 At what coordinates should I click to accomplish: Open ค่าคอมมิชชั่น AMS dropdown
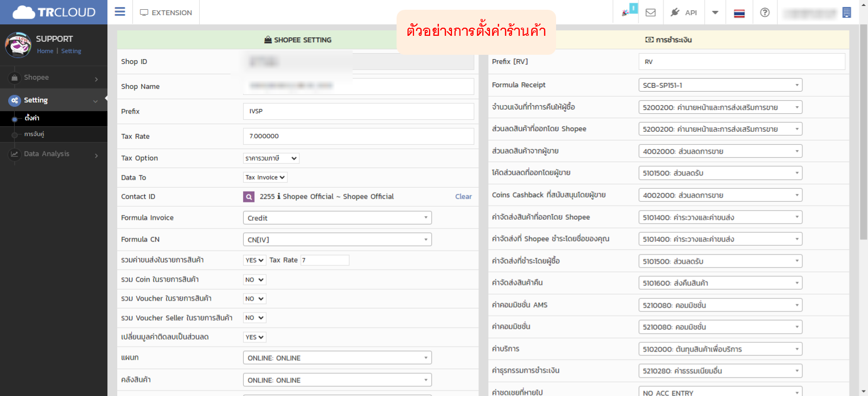click(720, 305)
